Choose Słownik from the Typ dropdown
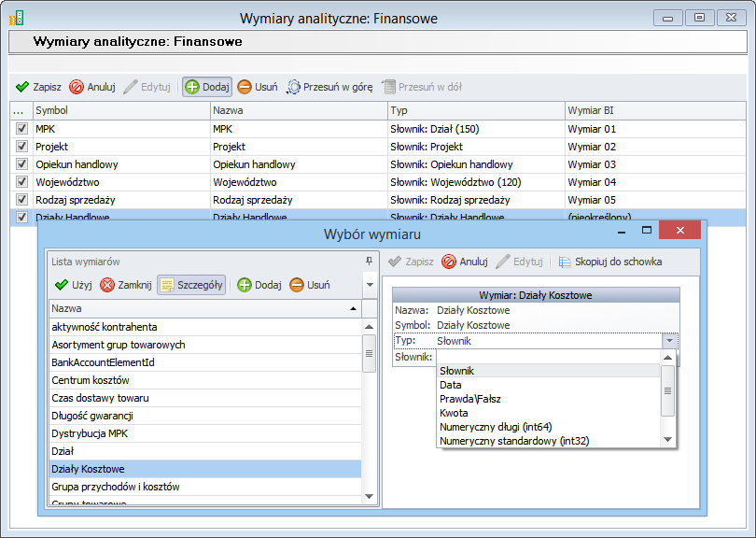This screenshot has height=538, width=756. click(549, 371)
